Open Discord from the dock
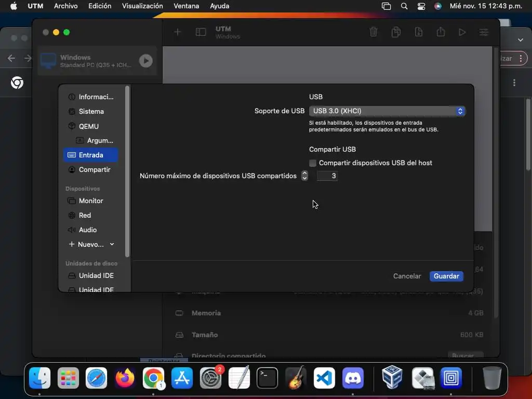This screenshot has height=399, width=532. (353, 378)
